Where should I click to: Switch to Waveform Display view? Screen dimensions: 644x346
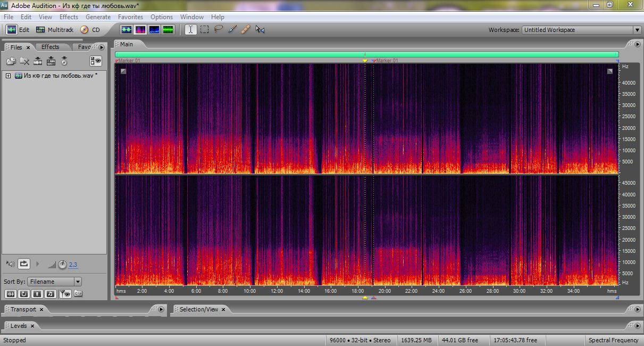127,30
